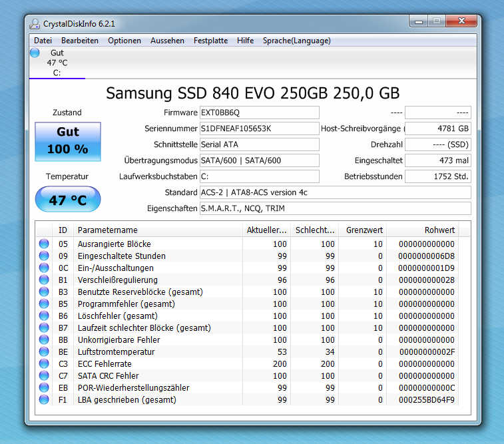Viewport: 504px width, 444px height.
Task: Click the Seriennummer field S1DFNEAF105653K
Action: pos(260,128)
